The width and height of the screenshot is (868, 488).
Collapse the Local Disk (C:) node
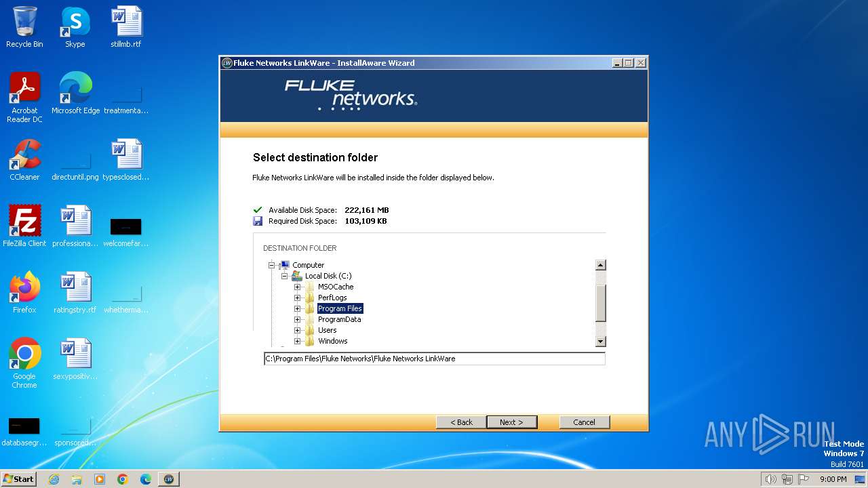(x=284, y=276)
